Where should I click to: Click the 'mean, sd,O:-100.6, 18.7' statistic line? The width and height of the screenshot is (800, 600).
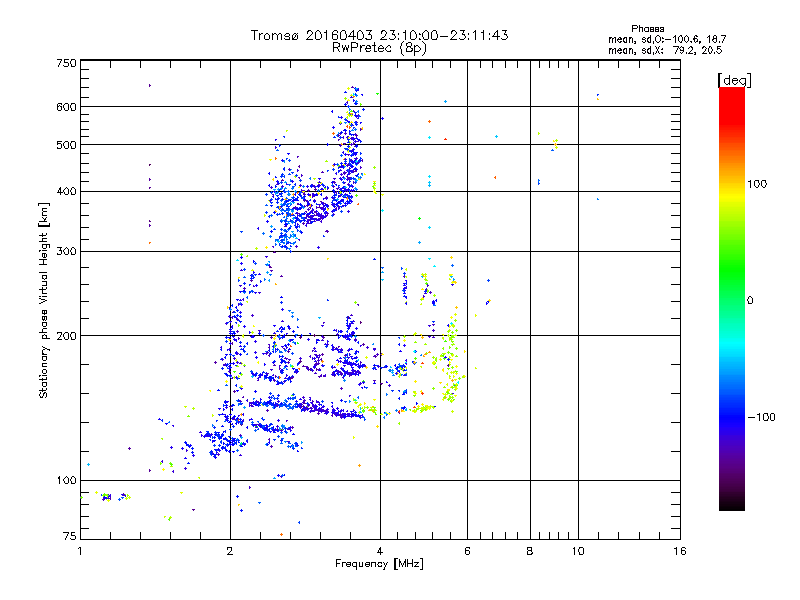[x=667, y=39]
